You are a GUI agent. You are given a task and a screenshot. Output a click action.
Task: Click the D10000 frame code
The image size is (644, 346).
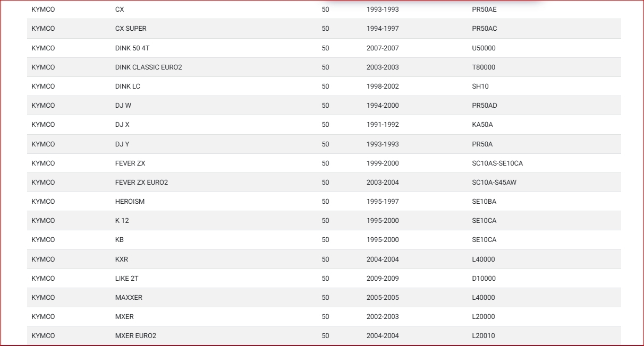pyautogui.click(x=484, y=279)
